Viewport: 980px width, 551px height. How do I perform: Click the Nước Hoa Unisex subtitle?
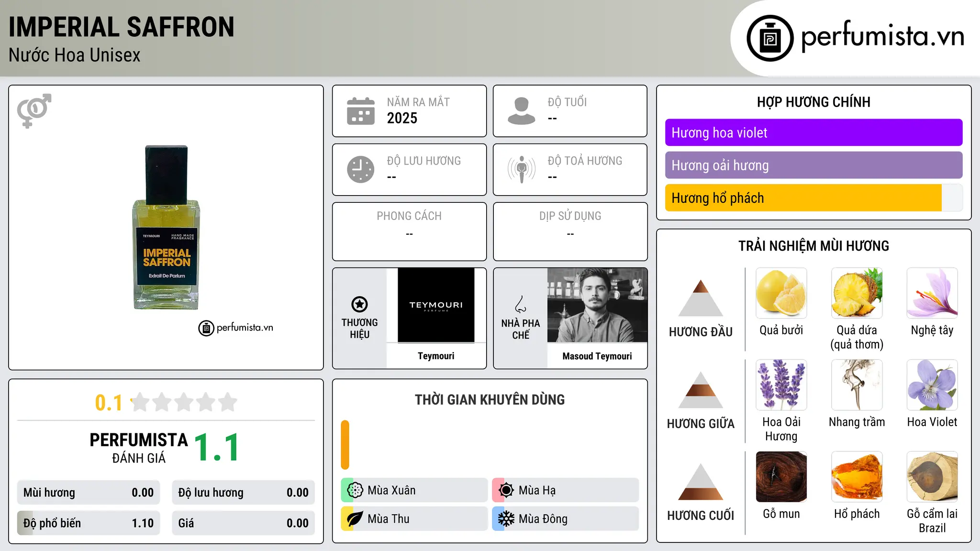75,55
